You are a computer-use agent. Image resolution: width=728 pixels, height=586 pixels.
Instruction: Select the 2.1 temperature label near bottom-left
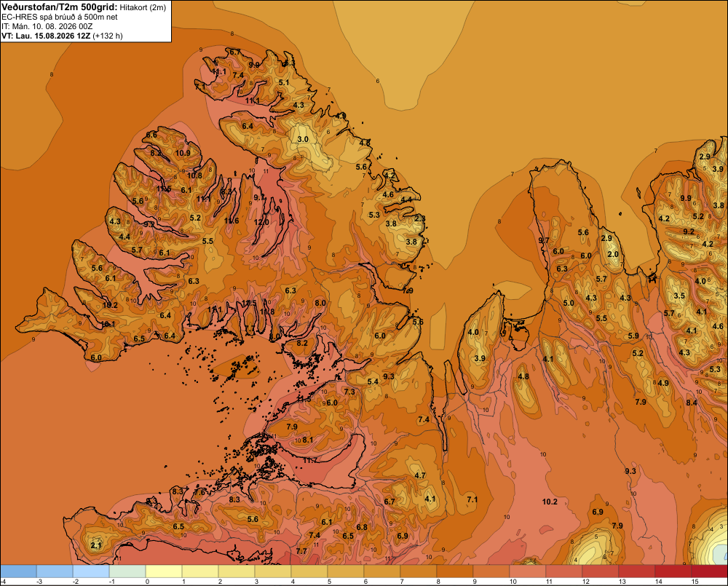click(95, 545)
